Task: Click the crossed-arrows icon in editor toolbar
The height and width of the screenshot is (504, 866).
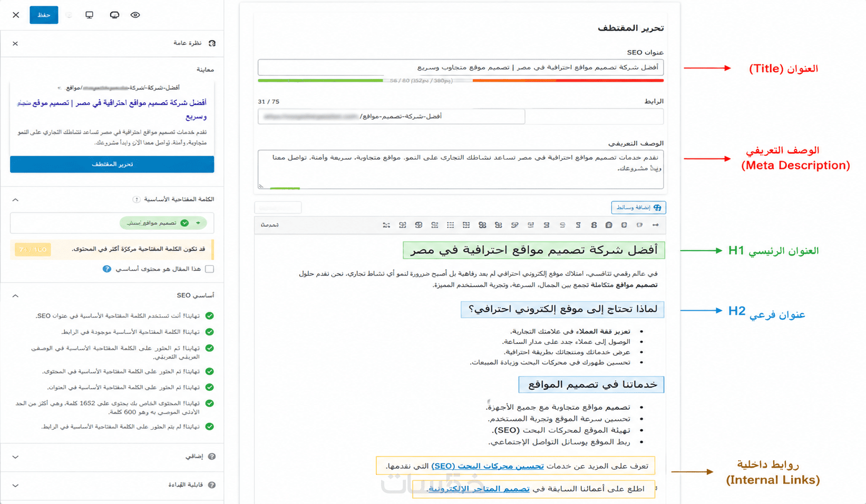Action: 386,225
